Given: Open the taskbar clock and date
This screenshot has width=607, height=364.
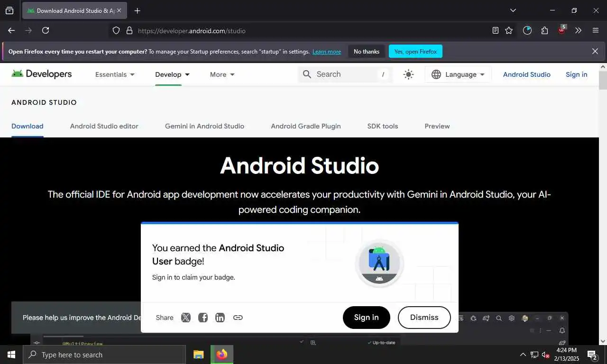Looking at the screenshot, I should (567, 355).
